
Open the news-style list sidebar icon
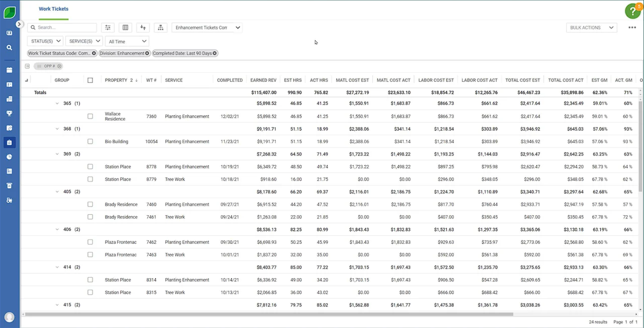pos(9,171)
